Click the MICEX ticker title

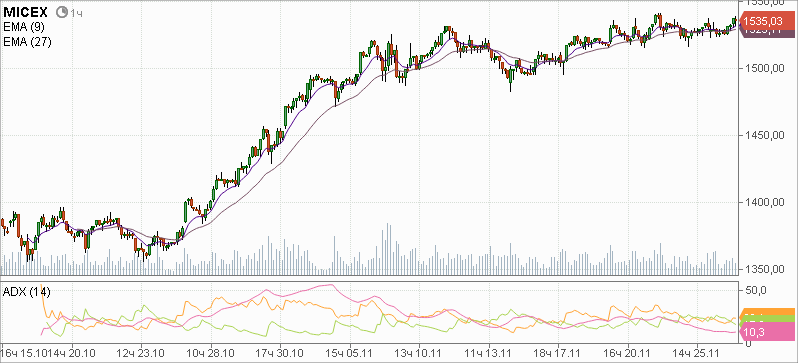(26, 12)
